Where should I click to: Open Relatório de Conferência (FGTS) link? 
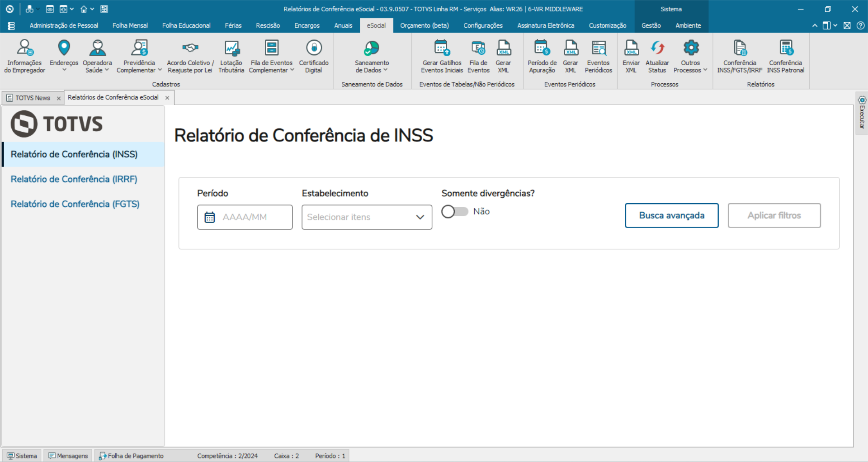tap(75, 204)
